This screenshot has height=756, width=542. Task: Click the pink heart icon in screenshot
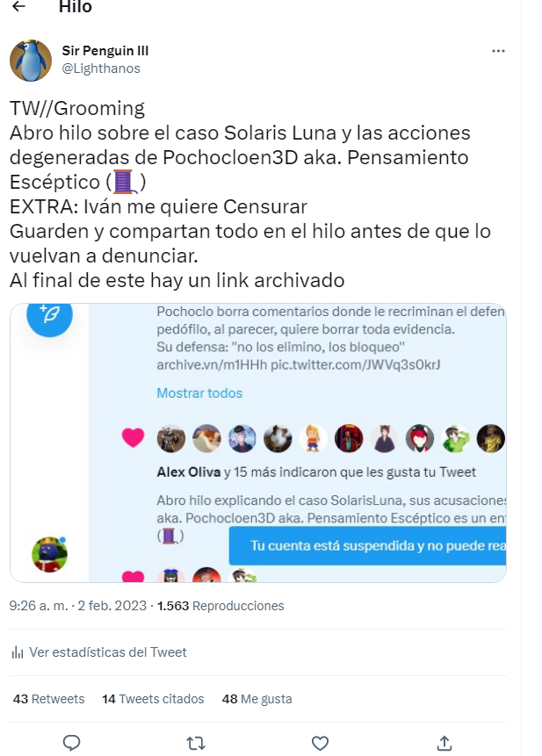pos(134,438)
